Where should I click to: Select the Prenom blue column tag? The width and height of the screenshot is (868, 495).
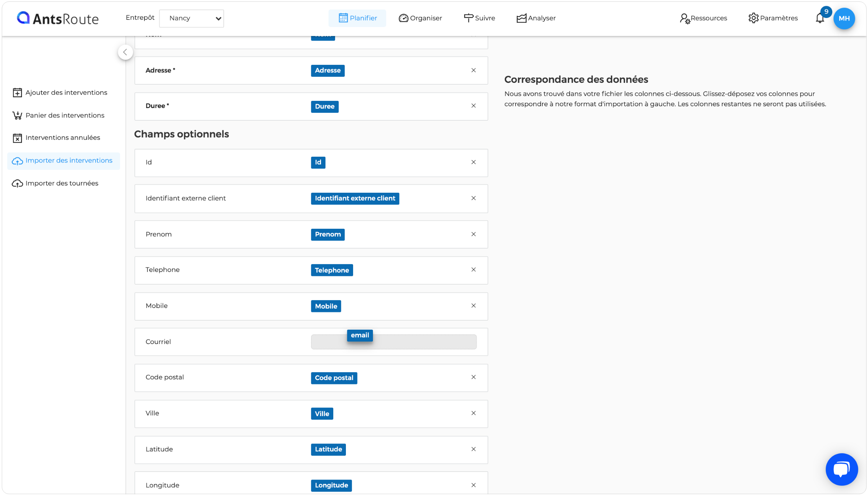[328, 235]
